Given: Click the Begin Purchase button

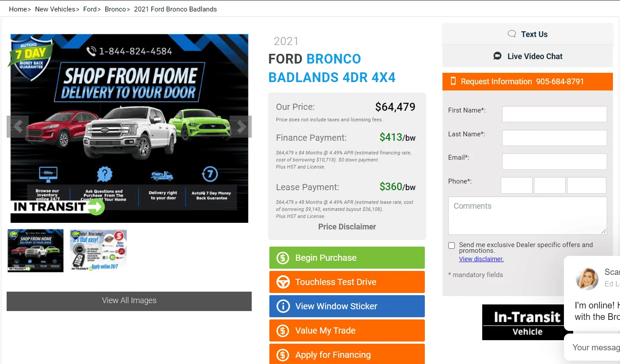Looking at the screenshot, I should click(x=347, y=258).
